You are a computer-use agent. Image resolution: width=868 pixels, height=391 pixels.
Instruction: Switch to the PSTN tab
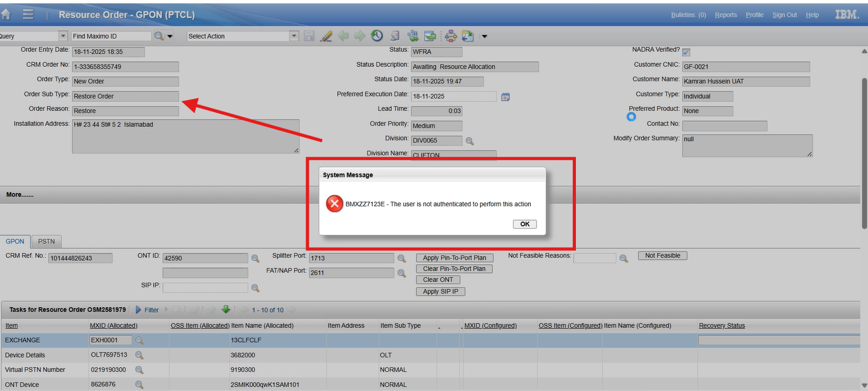[46, 242]
